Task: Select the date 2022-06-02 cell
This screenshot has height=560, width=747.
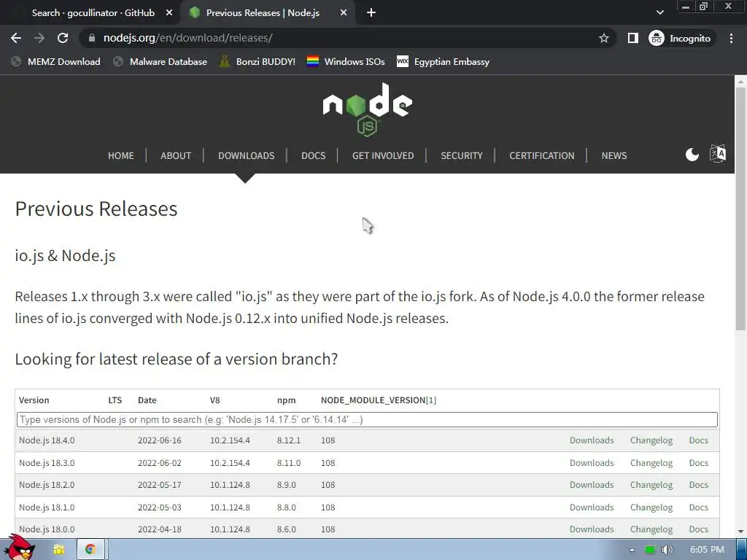Action: point(160,463)
